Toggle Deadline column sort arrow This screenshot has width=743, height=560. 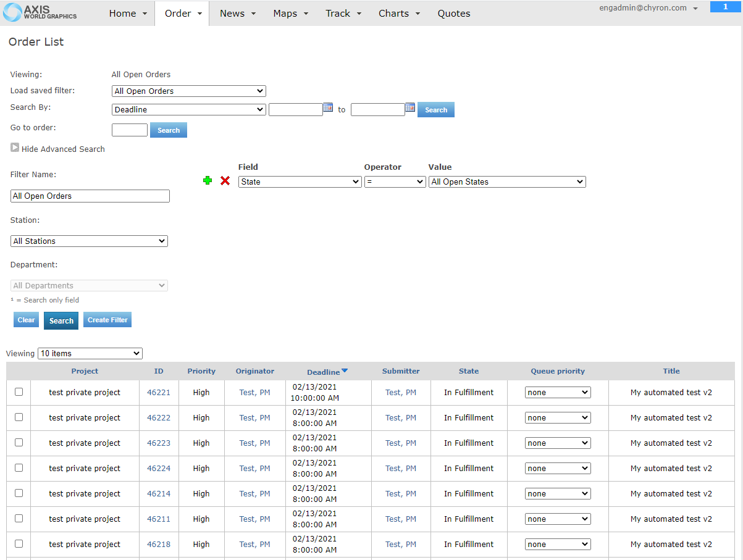pos(345,371)
